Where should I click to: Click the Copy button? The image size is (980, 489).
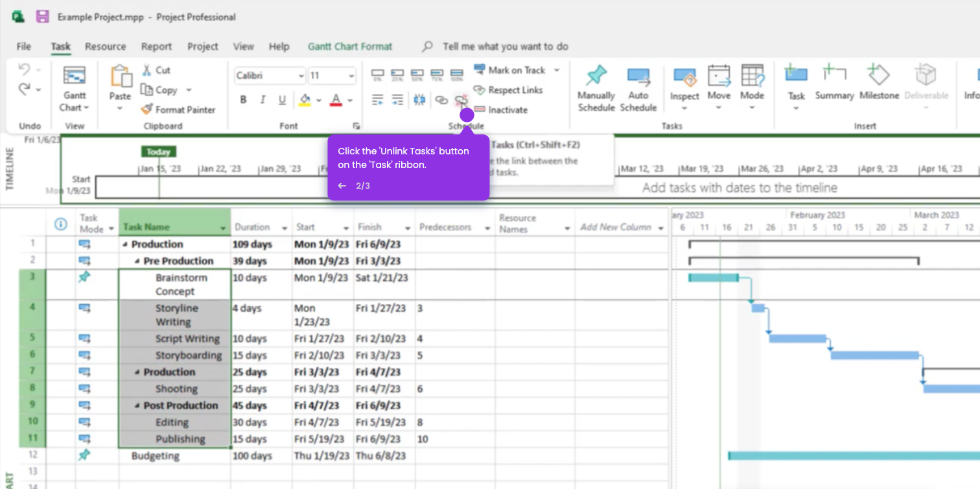(x=159, y=90)
